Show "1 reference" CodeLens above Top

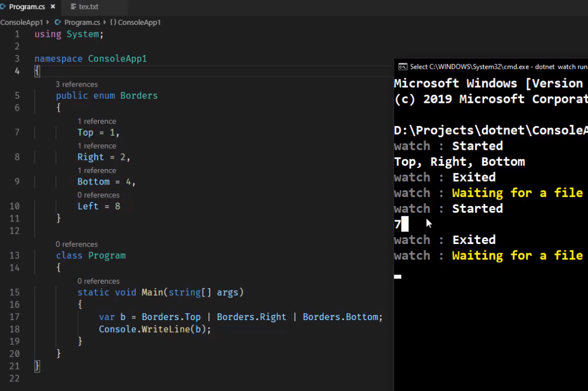[96, 121]
